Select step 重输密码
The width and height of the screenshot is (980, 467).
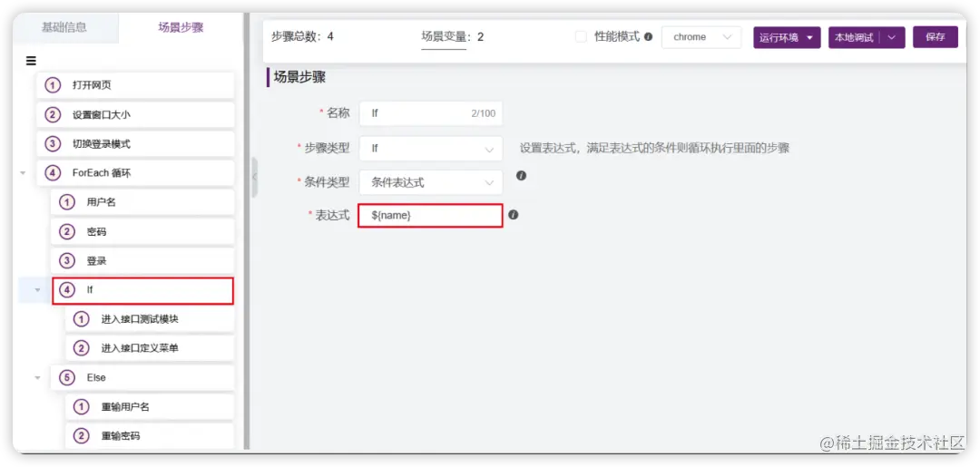(x=150, y=436)
